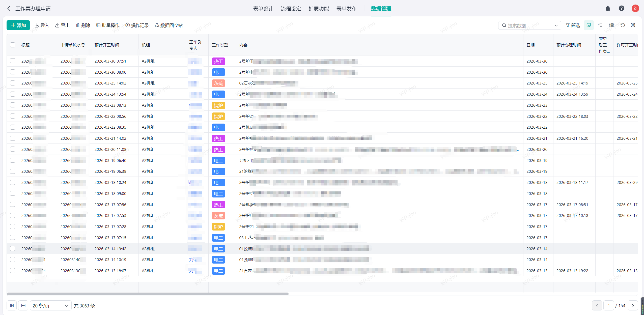The width and height of the screenshot is (644, 315).
Task: Select all rows with header checkbox
Action: click(13, 45)
